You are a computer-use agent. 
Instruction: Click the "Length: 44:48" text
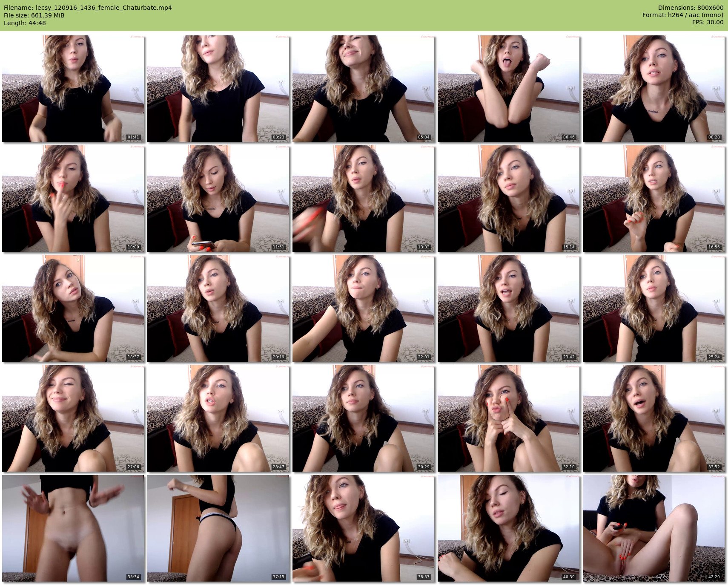(25, 23)
